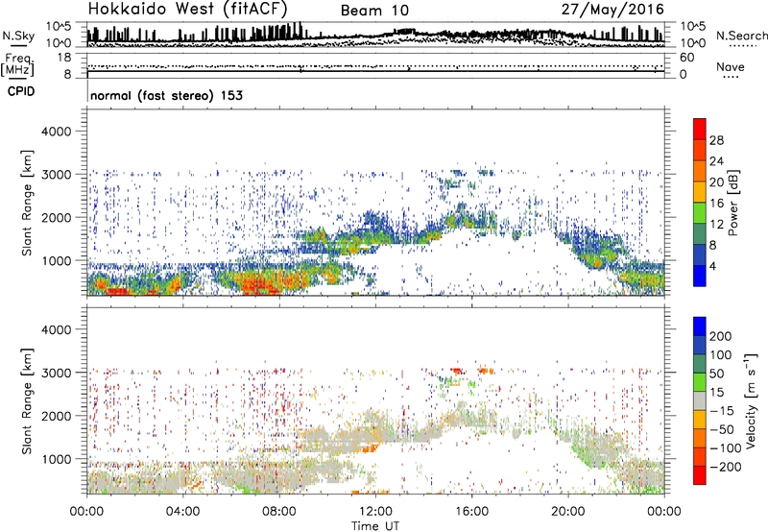Click the "12" tick on Power colorbar

tap(716, 225)
